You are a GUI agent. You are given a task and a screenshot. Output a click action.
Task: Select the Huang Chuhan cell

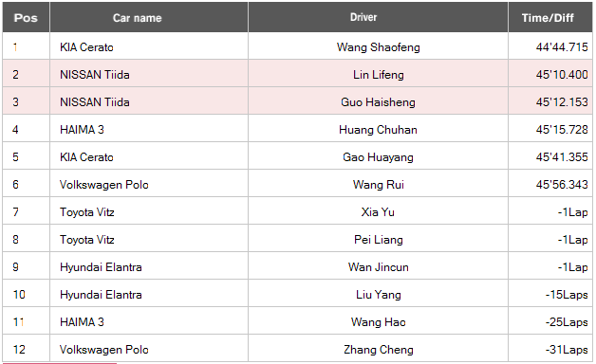click(378, 130)
